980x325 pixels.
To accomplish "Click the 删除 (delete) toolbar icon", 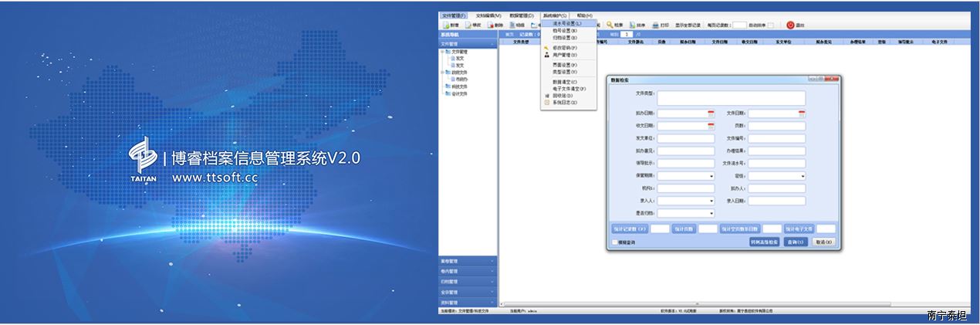I will [490, 25].
